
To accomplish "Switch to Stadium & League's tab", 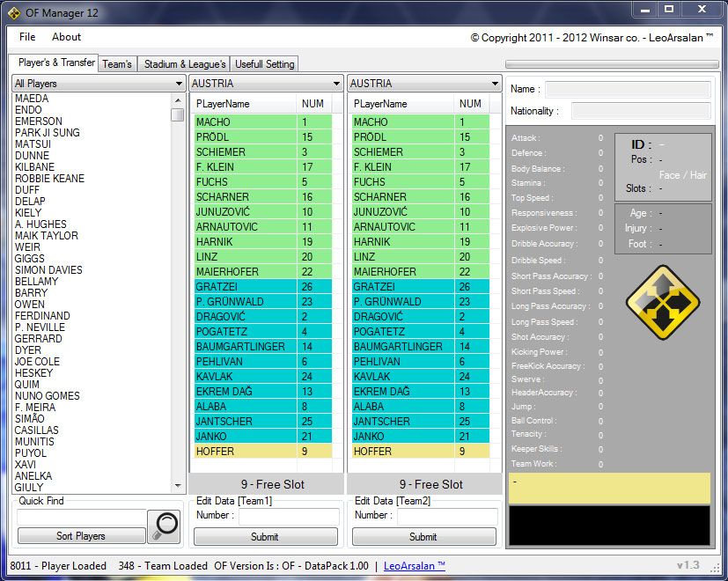I will pyautogui.click(x=185, y=64).
